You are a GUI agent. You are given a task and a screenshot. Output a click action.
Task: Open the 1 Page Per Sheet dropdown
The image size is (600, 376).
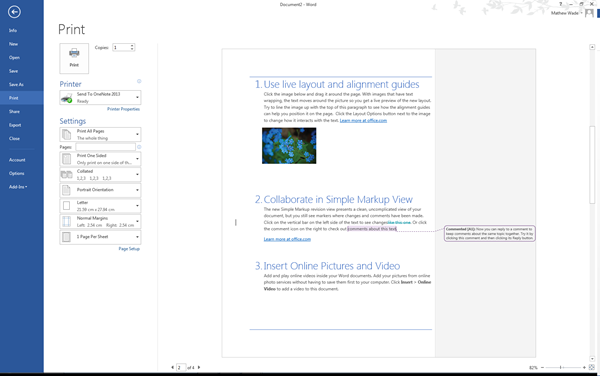[100, 237]
